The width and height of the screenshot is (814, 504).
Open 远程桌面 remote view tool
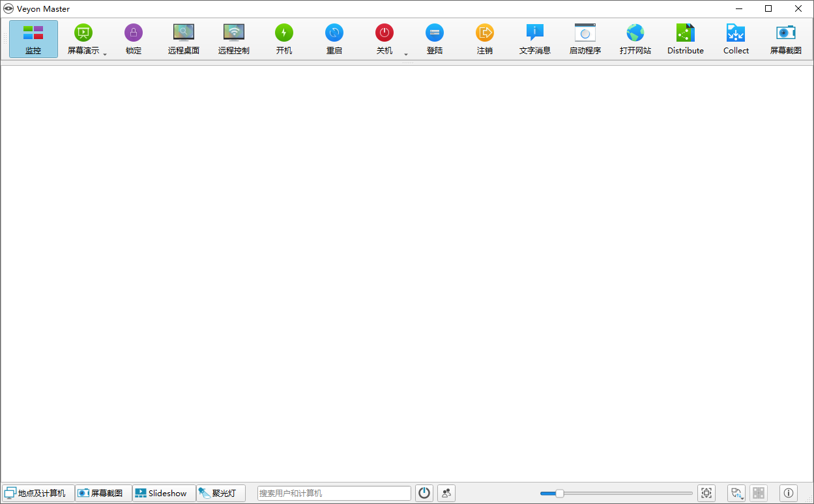184,39
